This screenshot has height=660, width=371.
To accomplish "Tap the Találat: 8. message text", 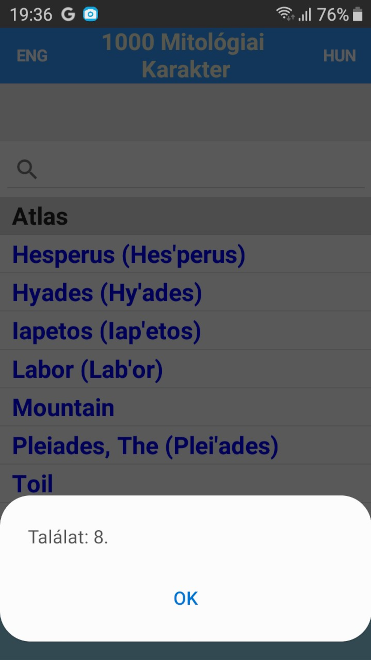I will [68, 537].
